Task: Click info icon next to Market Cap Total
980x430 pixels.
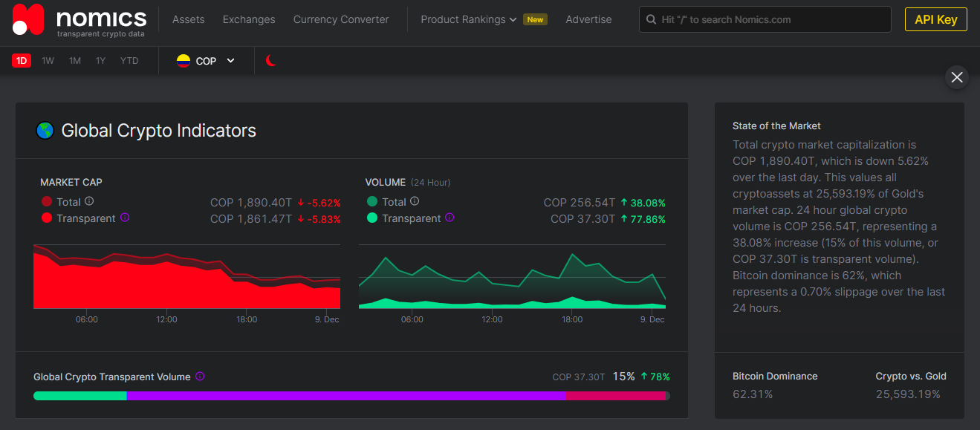Action: (89, 201)
